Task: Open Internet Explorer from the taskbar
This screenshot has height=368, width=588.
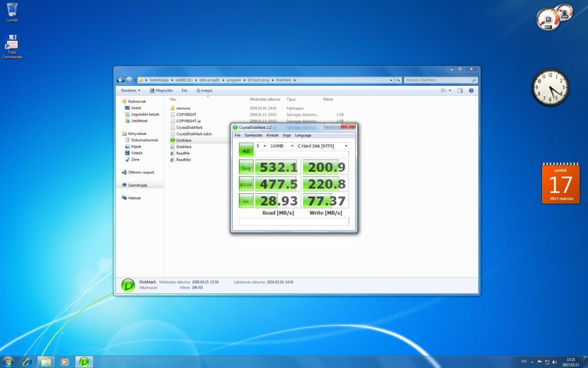Action: click(x=27, y=362)
